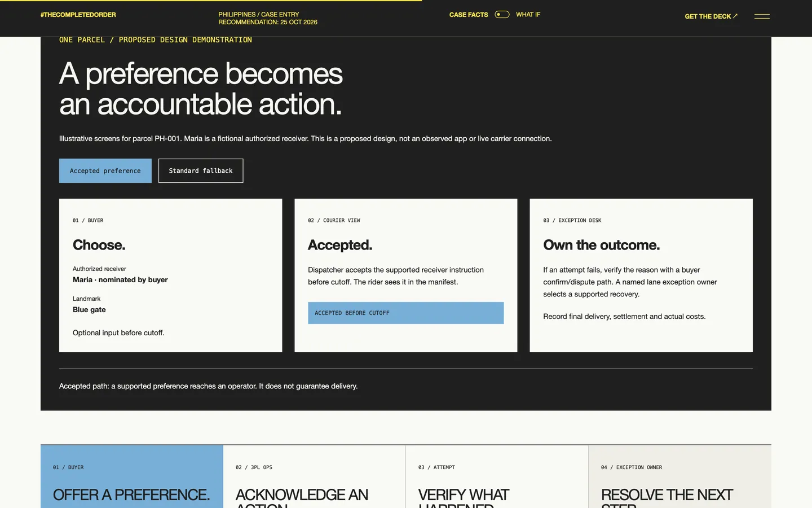Click the 'ACKNOWLEDGE AN' step heading
Screen dimensions: 812x508
(302, 495)
